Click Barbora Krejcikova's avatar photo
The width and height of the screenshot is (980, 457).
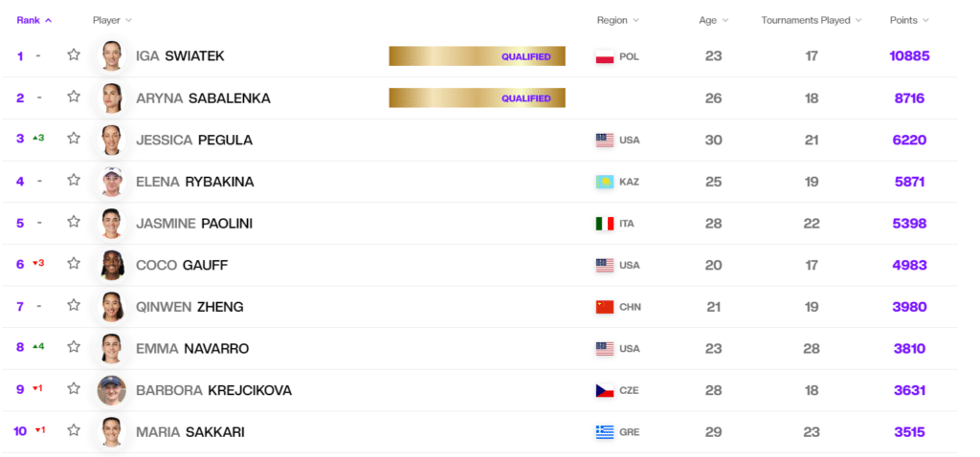pos(111,390)
